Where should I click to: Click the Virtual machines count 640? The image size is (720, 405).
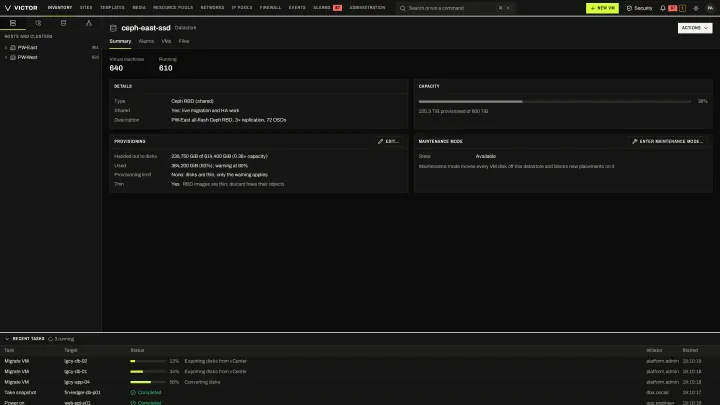click(x=116, y=68)
